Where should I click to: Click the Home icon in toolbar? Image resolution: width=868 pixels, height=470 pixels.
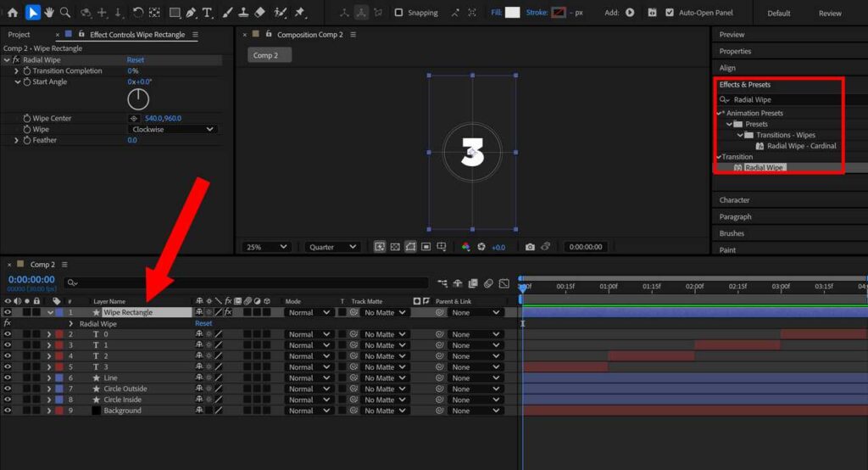12,12
